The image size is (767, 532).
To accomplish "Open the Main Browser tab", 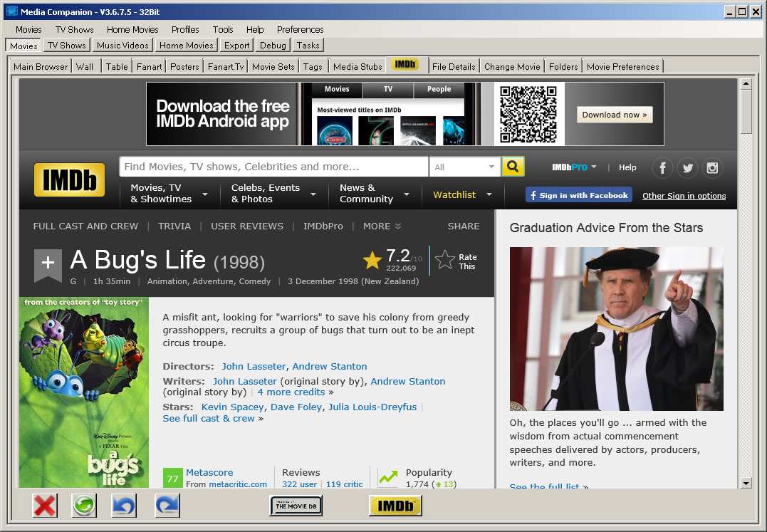I will 41,66.
